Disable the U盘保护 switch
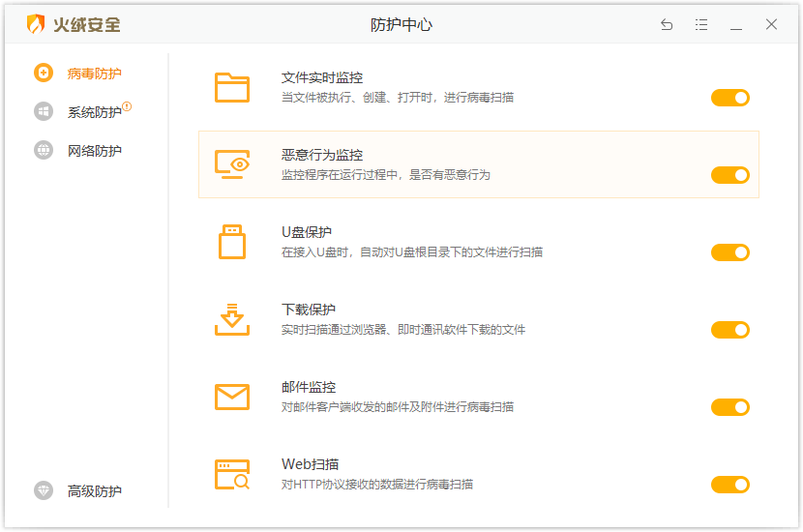This screenshot has width=803, height=532. pyautogui.click(x=729, y=252)
